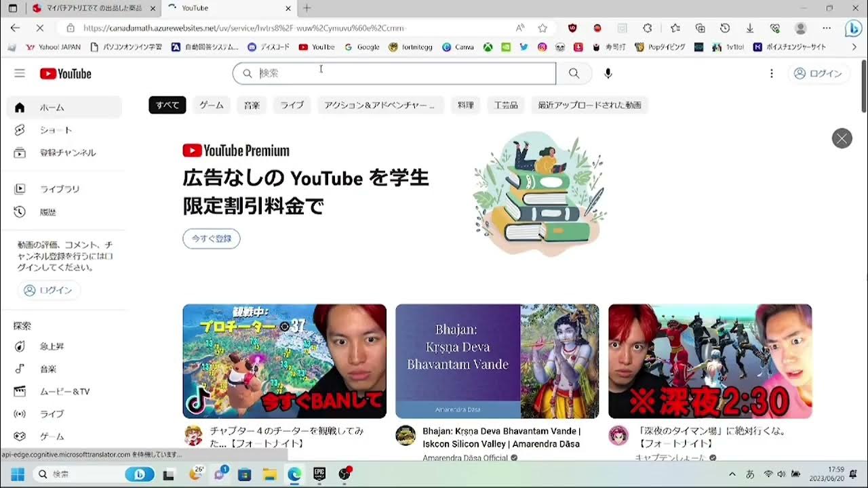
Task: Open a new browser tab
Action: pos(307,8)
